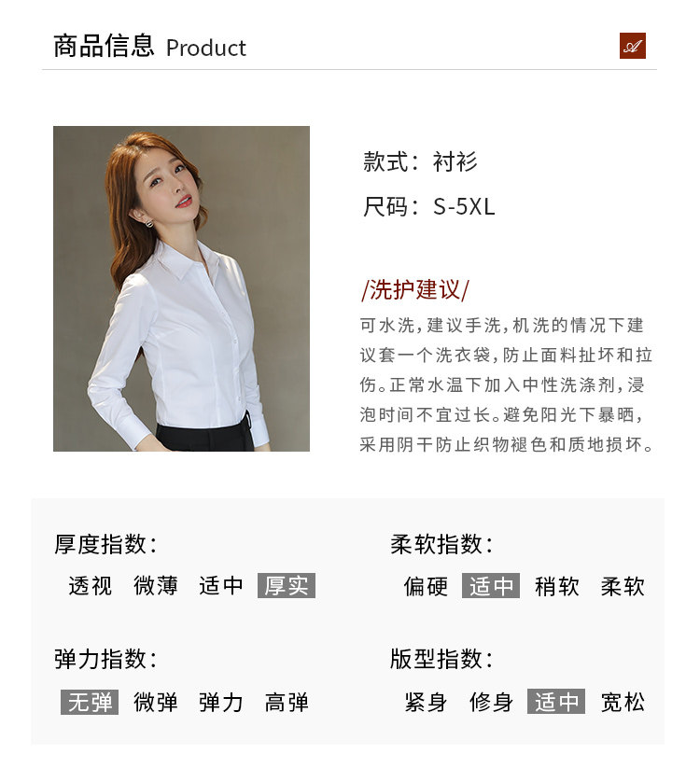The width and height of the screenshot is (700, 768).
Task: Select the 厚实 thickness option
Action: [287, 585]
